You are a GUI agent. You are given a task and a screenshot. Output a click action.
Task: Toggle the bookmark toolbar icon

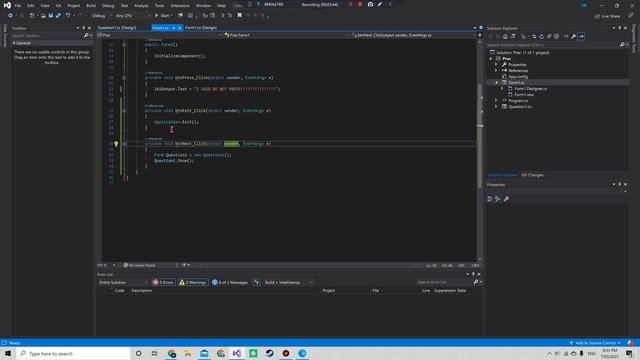point(240,16)
